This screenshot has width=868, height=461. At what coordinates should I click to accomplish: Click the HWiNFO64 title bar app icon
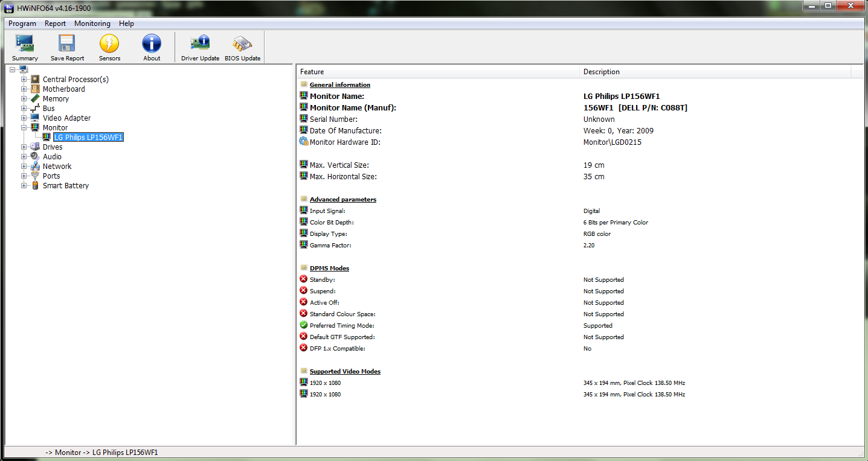tap(10, 8)
